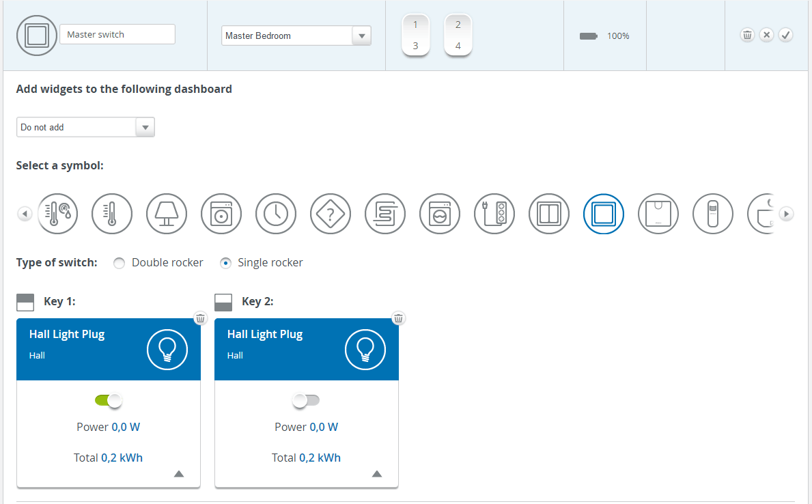Turn on Key 2 Hall Light Plug switch

306,401
